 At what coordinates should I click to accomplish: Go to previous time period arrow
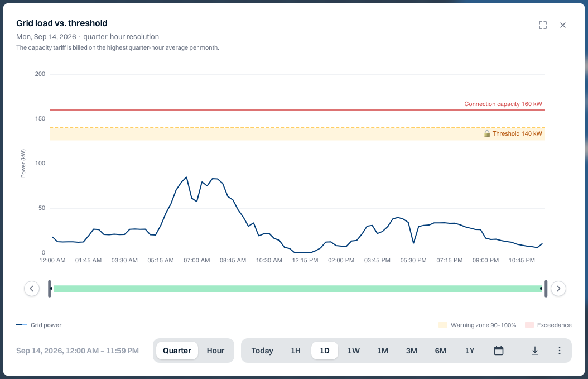(x=32, y=289)
